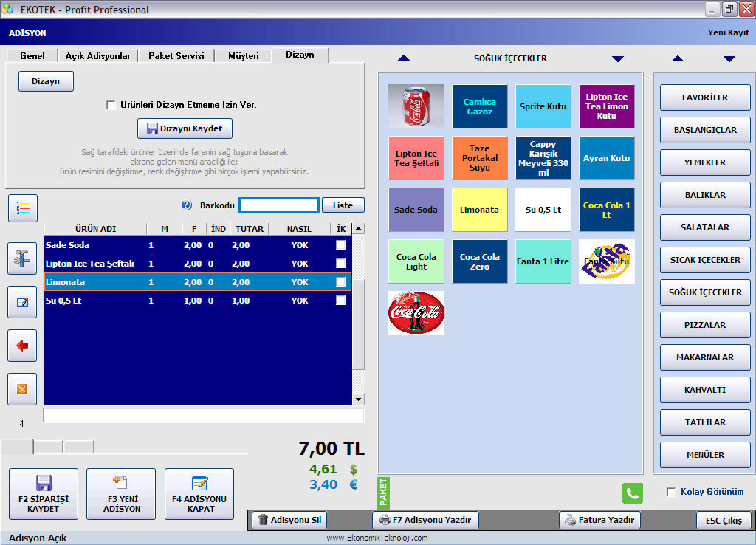Select the yellow Limonata product tile

480,209
